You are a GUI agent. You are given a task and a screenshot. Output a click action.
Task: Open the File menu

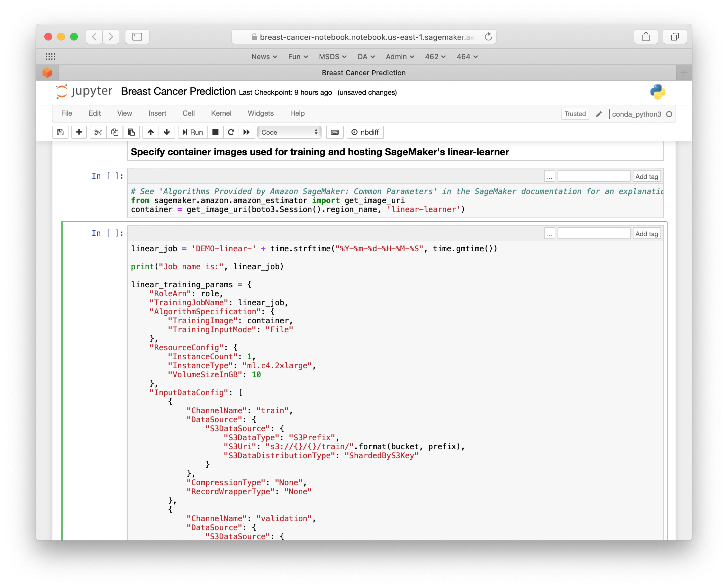click(67, 113)
